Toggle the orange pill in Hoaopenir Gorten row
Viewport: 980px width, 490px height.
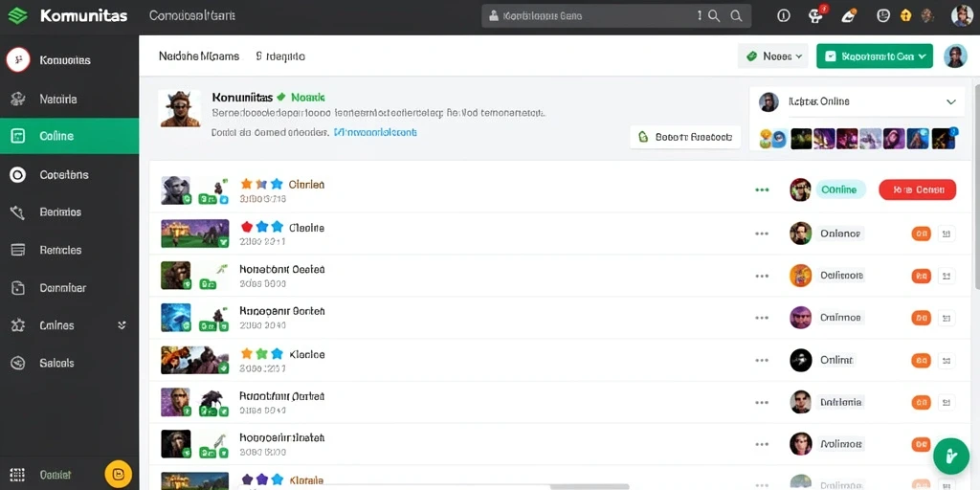pyautogui.click(x=921, y=318)
